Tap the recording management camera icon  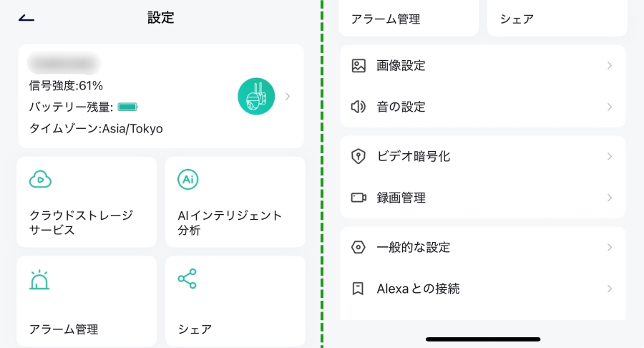tap(358, 198)
